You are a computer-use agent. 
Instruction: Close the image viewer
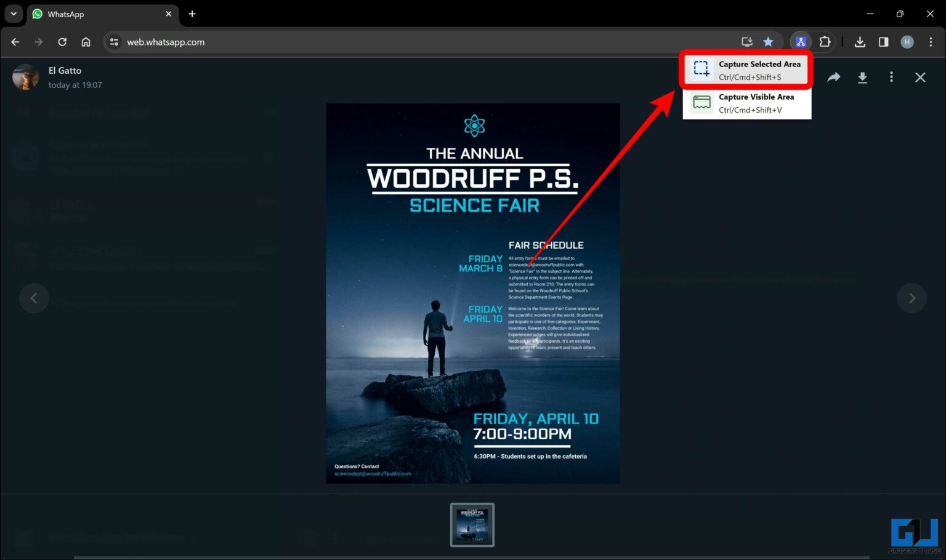click(x=920, y=77)
